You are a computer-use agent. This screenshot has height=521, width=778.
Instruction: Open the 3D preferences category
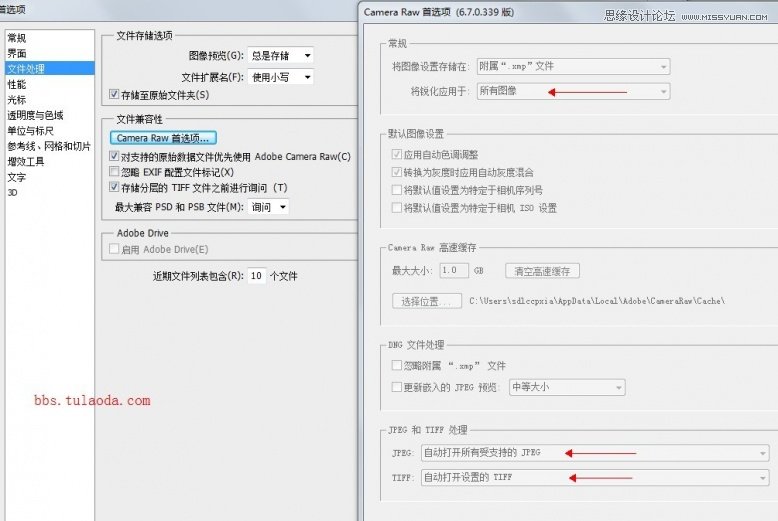click(12, 193)
